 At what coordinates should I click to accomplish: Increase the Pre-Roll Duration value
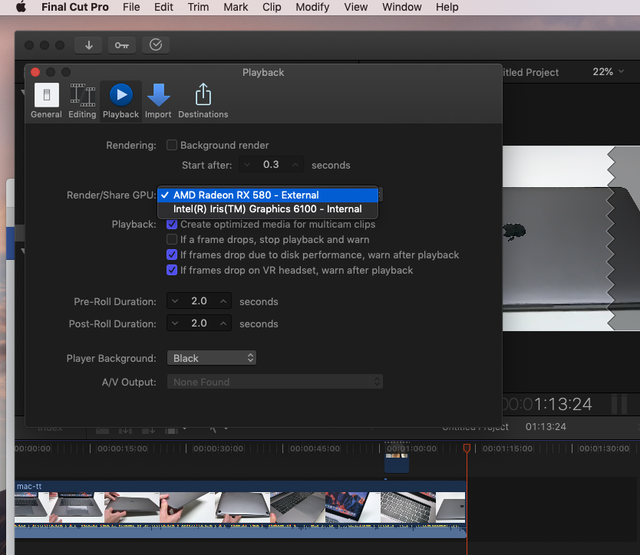coord(223,301)
